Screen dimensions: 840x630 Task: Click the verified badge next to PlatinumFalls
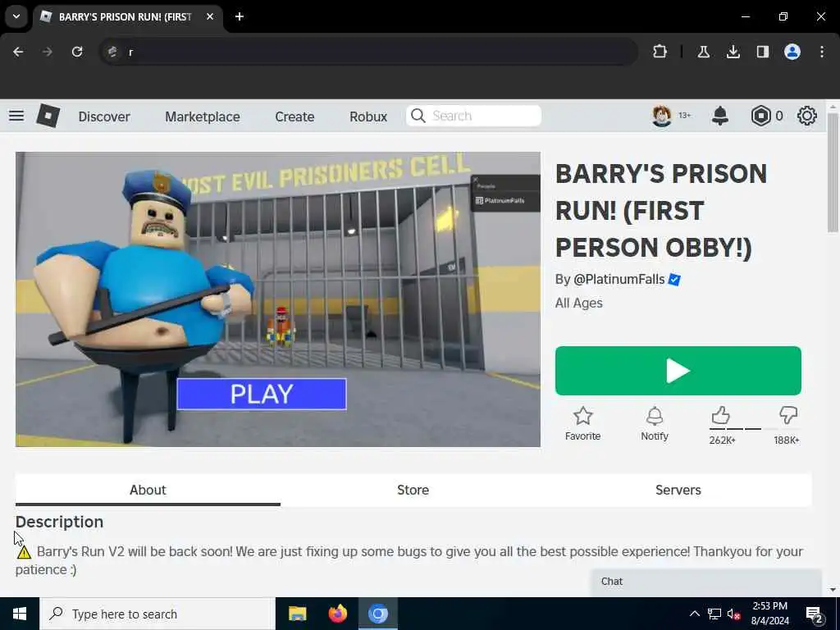[674, 280]
